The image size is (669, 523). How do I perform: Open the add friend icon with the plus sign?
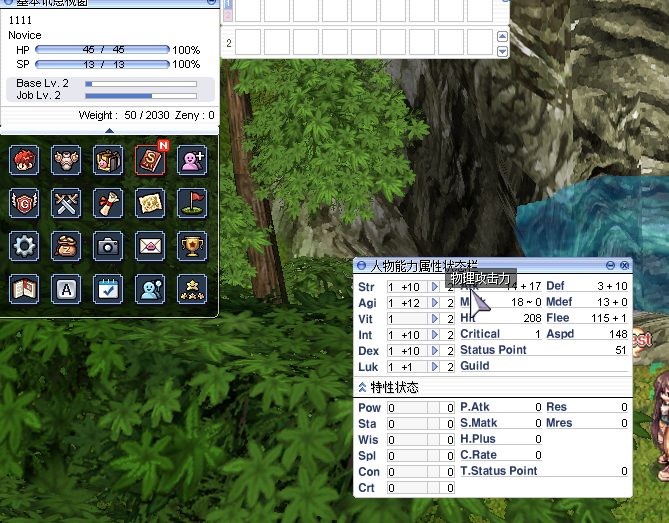point(192,160)
